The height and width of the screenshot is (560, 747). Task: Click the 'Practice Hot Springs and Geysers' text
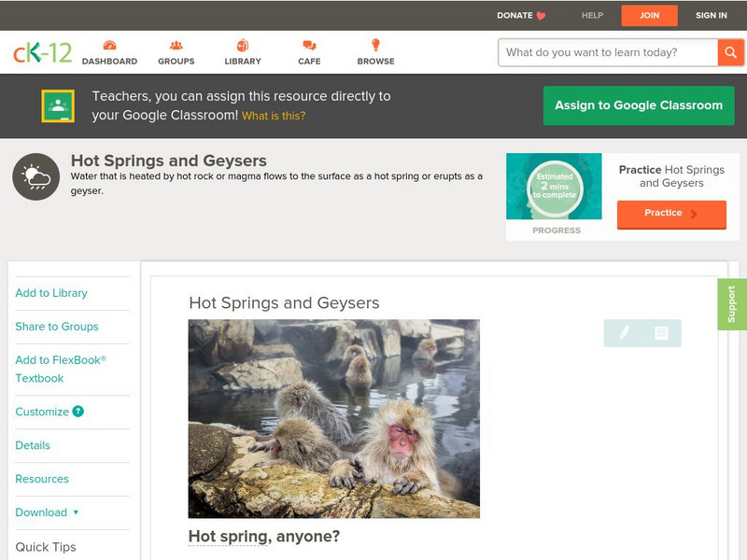671,176
